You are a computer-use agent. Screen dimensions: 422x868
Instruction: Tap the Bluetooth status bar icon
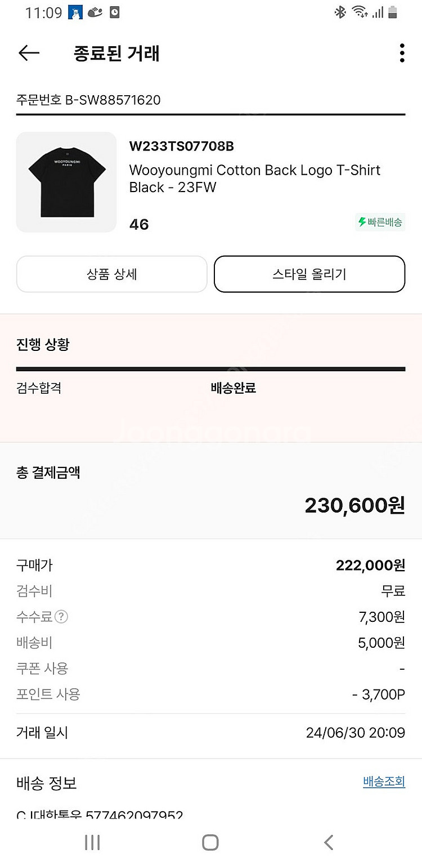340,12
